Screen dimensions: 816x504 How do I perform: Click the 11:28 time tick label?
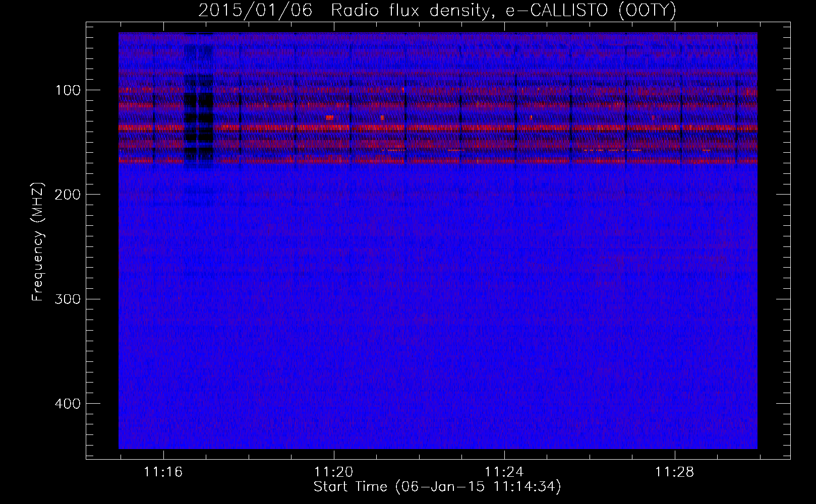675,472
